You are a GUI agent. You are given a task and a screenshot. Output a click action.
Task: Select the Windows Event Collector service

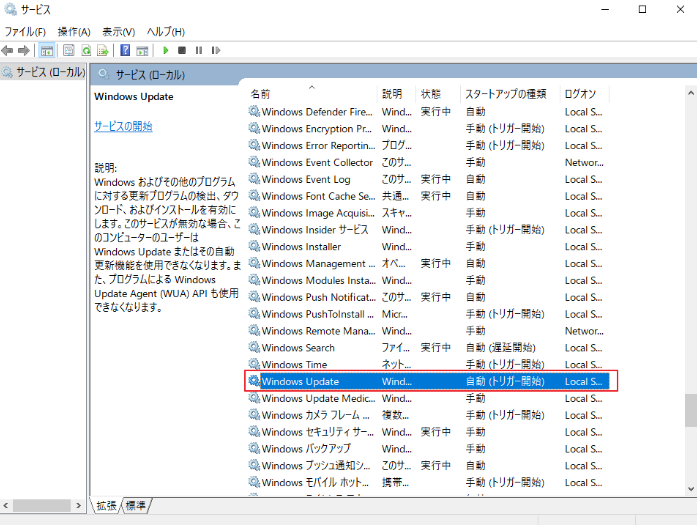point(429,162)
